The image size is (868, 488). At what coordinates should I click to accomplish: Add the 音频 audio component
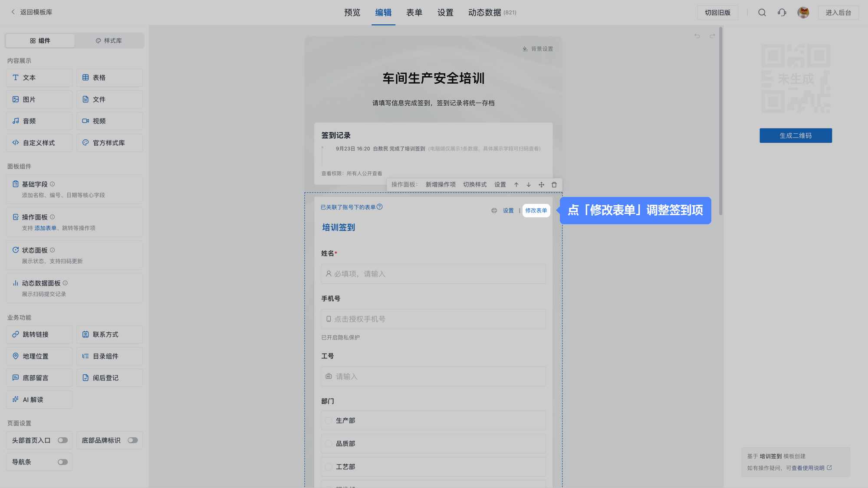coord(39,121)
